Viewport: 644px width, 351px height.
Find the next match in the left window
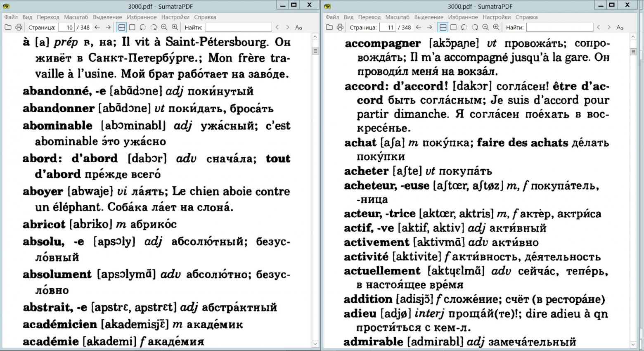coord(288,27)
